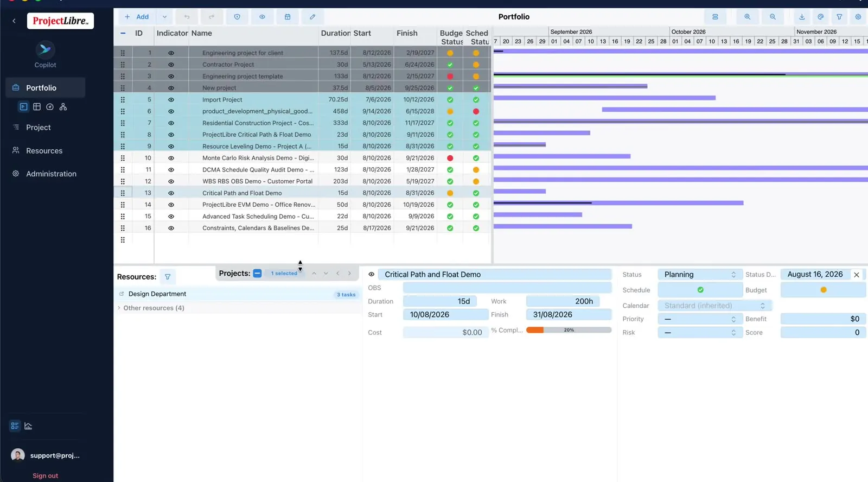Zoom out on the Gantt timeline
The image size is (868, 482).
tap(773, 17)
